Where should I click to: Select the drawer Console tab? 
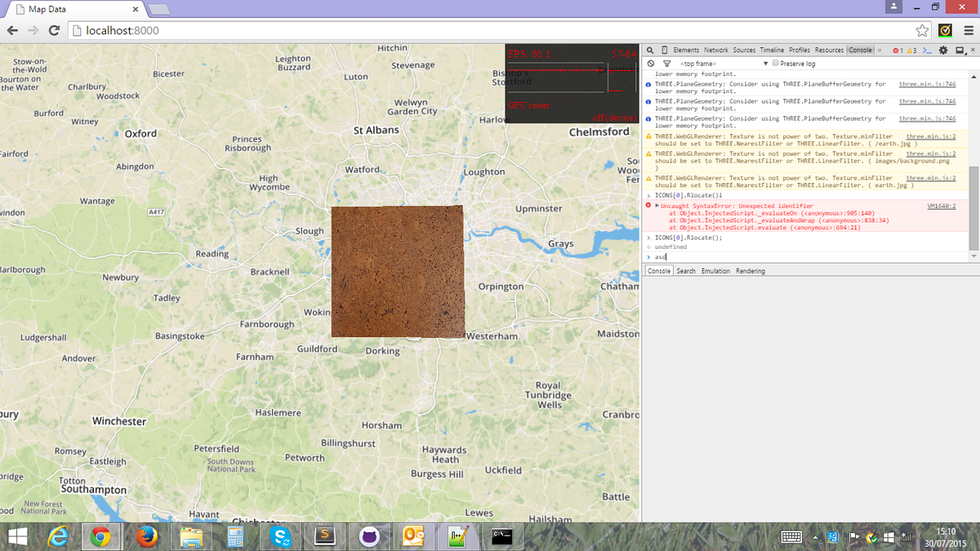point(659,271)
